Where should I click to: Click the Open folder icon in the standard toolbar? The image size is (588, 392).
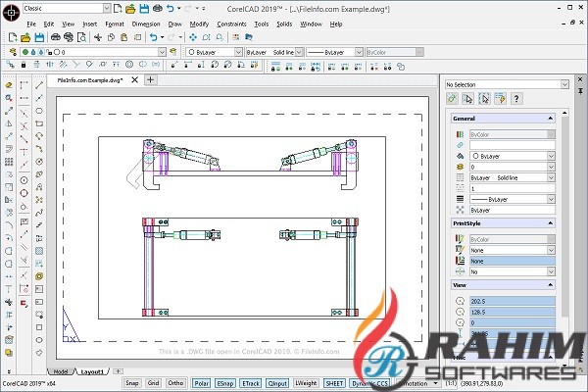[x=25, y=37]
